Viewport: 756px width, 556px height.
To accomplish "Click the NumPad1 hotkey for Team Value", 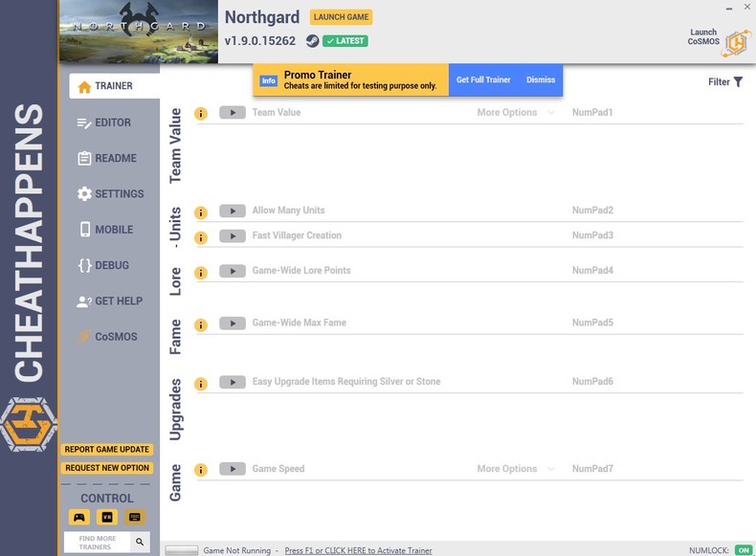I will 592,112.
